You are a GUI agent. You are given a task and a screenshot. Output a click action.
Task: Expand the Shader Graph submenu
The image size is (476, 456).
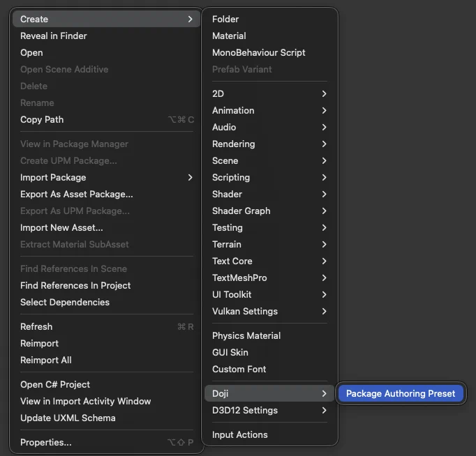pyautogui.click(x=269, y=211)
